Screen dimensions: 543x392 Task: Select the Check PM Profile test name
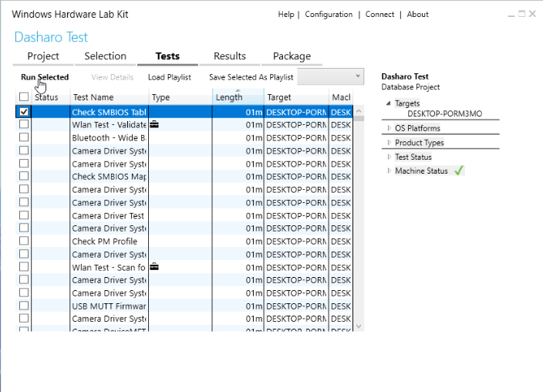click(x=105, y=241)
